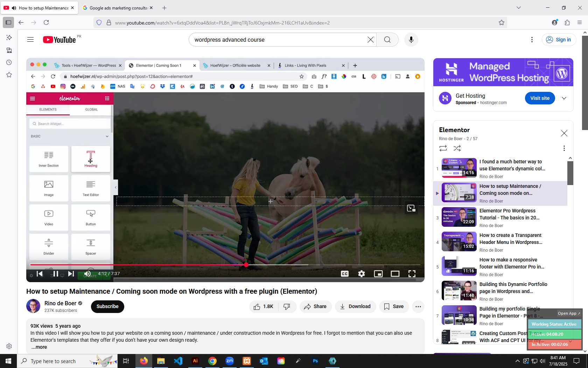Screen dimensions: 588x368
Task: Switch to miniplayer mode
Action: tap(378, 274)
